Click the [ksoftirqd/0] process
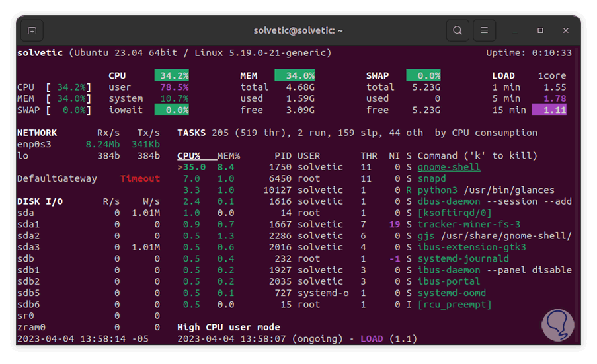This screenshot has height=364, width=597. 454,213
